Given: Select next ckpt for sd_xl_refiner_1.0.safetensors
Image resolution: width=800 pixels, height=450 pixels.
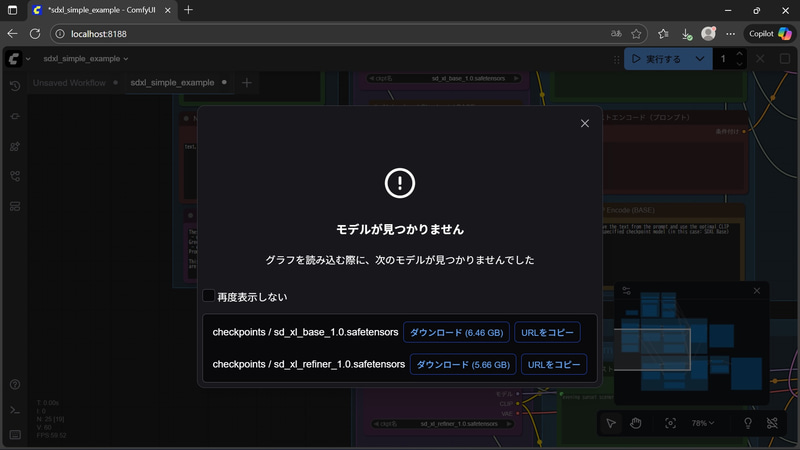Looking at the screenshot, I should tap(508, 424).
